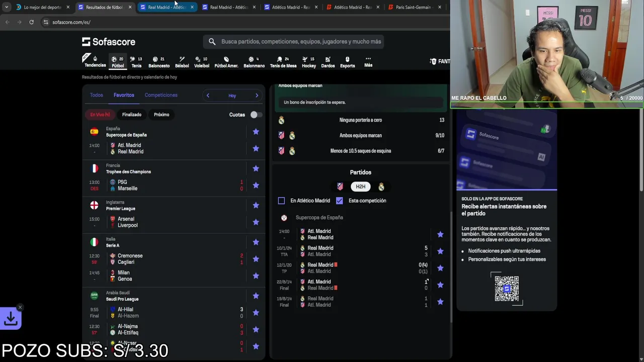Click Ambos equipos marcan 9/10 row
644x362 pixels.
[361, 136]
